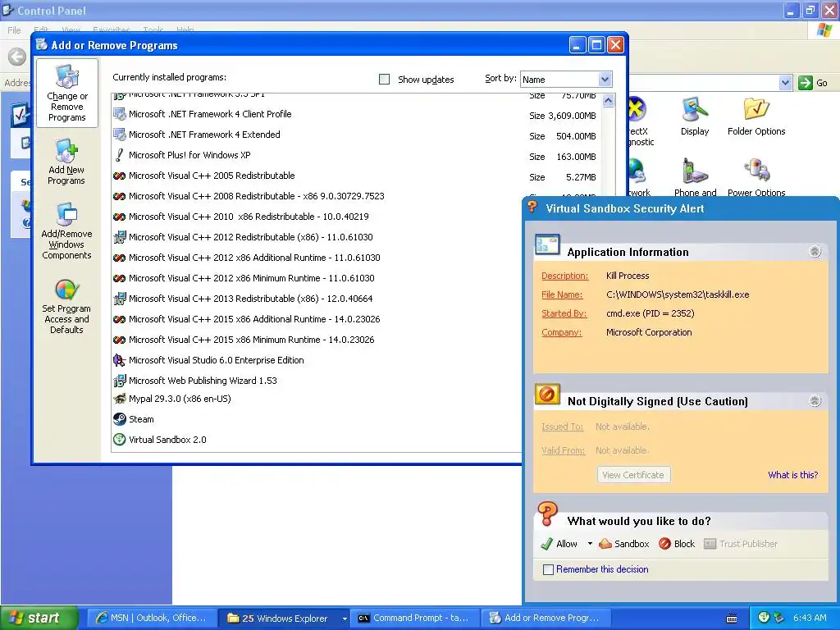Click the Steam program icon
This screenshot has height=630, width=840.
point(120,419)
